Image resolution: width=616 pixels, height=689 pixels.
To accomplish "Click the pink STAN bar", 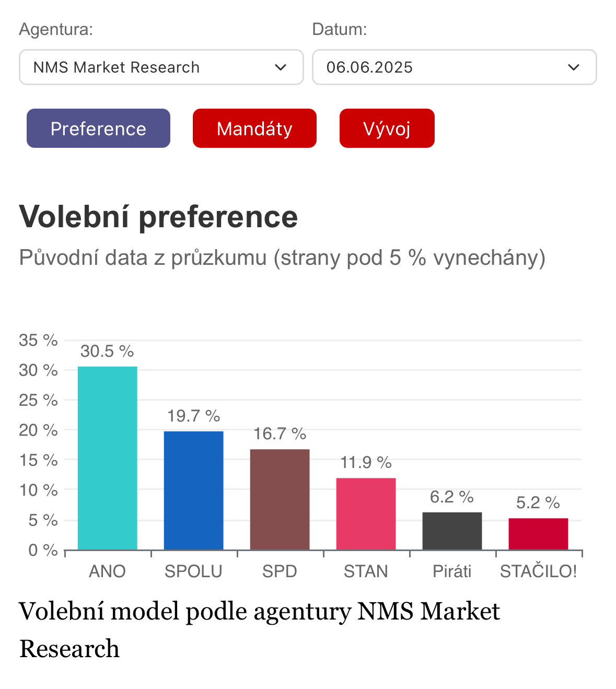I will [366, 513].
